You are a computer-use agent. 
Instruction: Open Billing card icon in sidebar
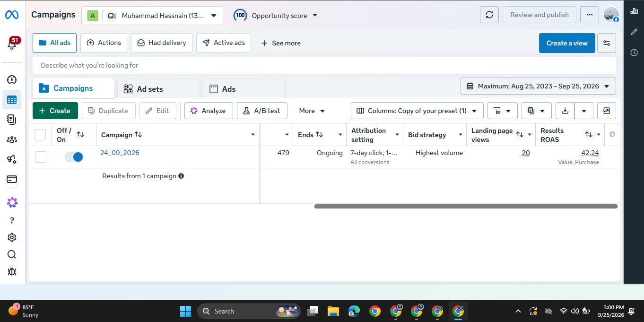coord(12,179)
